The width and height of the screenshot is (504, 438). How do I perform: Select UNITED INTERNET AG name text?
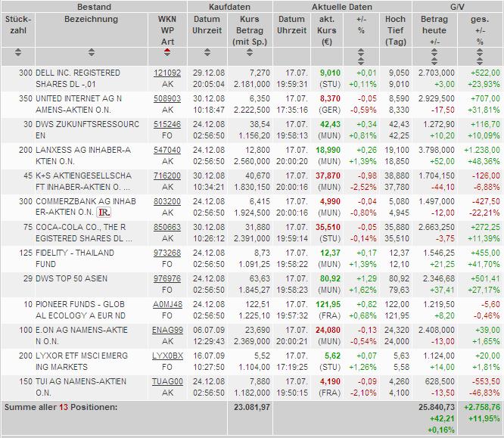pos(79,104)
